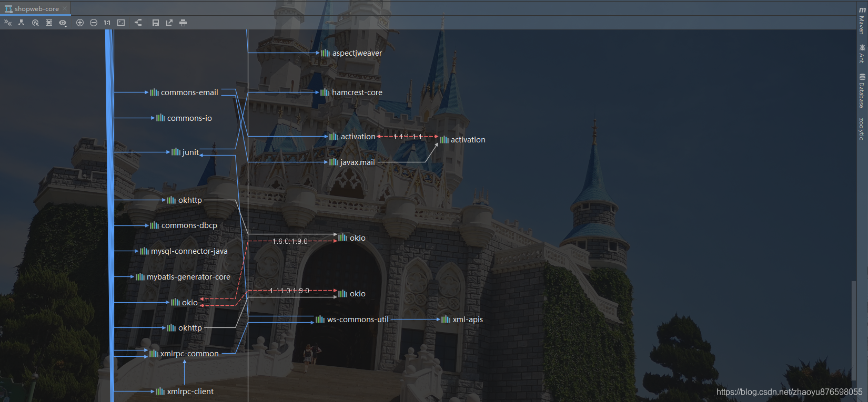This screenshot has height=402, width=868.
Task: Toggle the borderless grid mode icon
Action: click(x=49, y=23)
